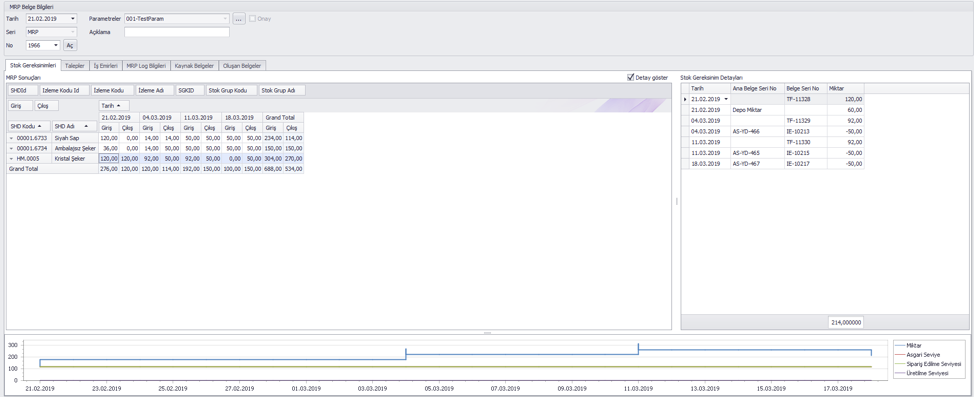Image resolution: width=974 pixels, height=397 pixels.
Task: Collapse the 00001.6734 row expander
Action: coord(12,148)
